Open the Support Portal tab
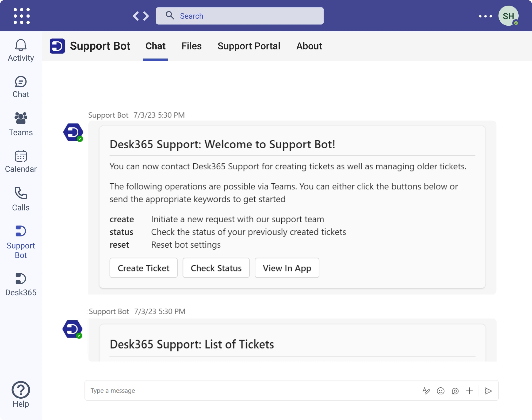The image size is (532, 420). pyautogui.click(x=249, y=46)
